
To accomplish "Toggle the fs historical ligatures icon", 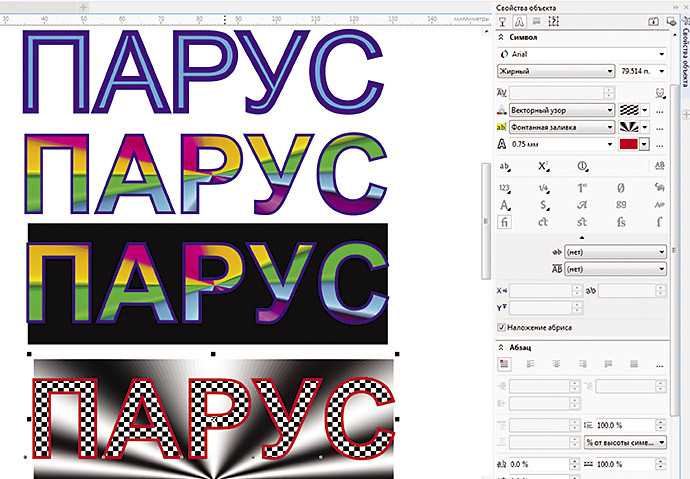I will click(x=621, y=222).
